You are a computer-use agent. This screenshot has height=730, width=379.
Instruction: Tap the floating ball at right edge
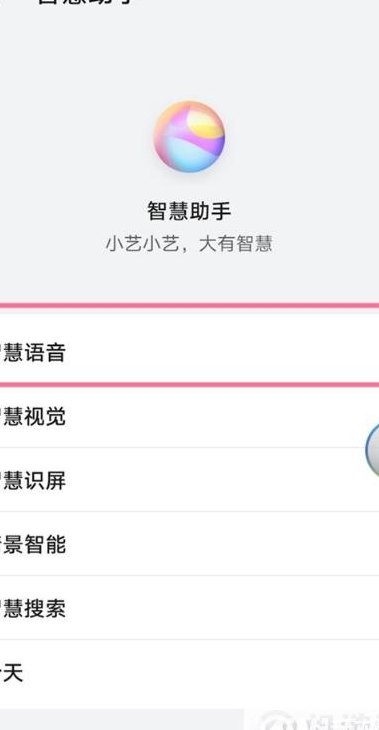[x=372, y=449]
